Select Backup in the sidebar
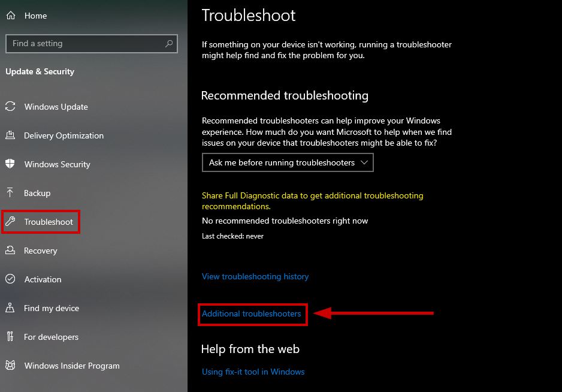This screenshot has width=562, height=392. [37, 193]
